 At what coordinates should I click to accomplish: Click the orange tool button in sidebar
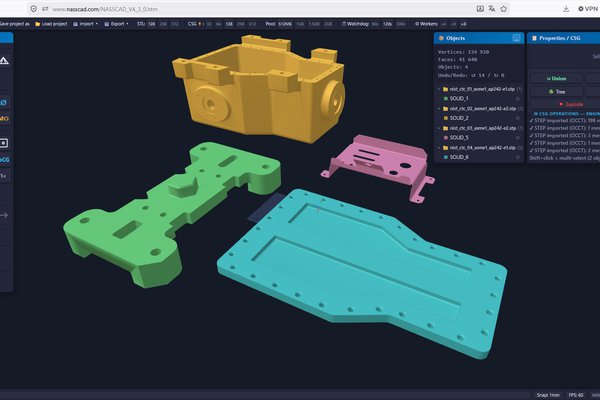tap(5, 119)
